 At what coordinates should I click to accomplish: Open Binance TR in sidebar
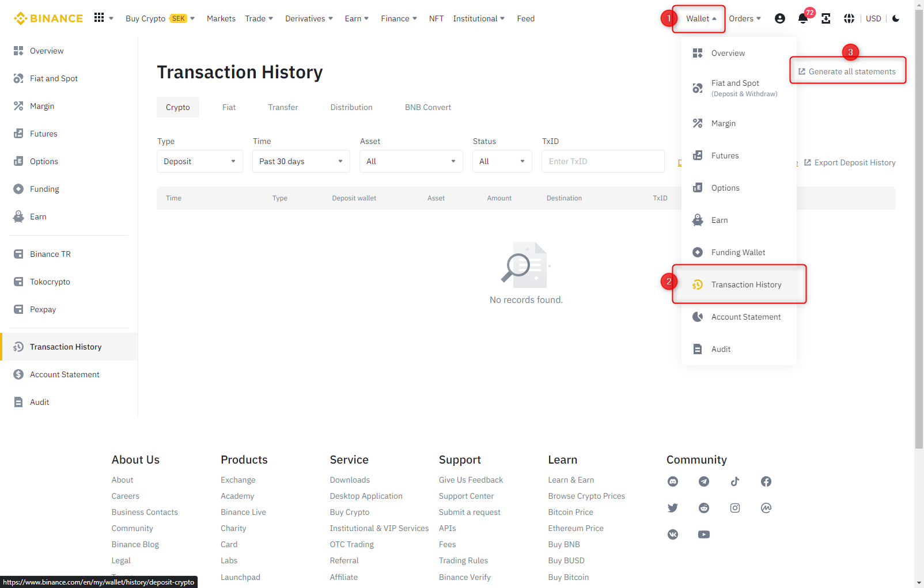pos(69,254)
